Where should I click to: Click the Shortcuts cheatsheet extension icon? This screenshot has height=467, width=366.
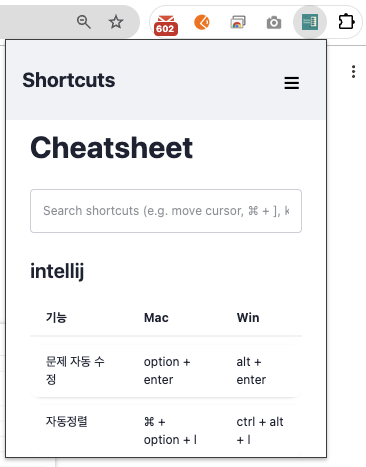[310, 22]
